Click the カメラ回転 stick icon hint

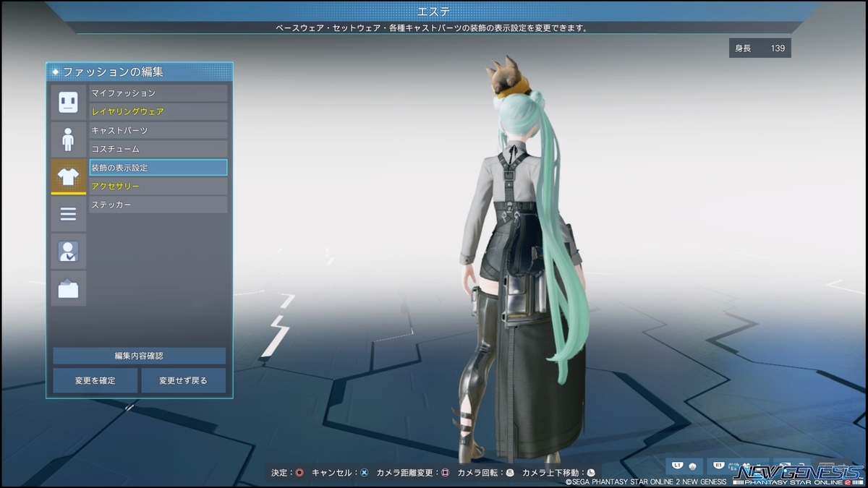[509, 473]
